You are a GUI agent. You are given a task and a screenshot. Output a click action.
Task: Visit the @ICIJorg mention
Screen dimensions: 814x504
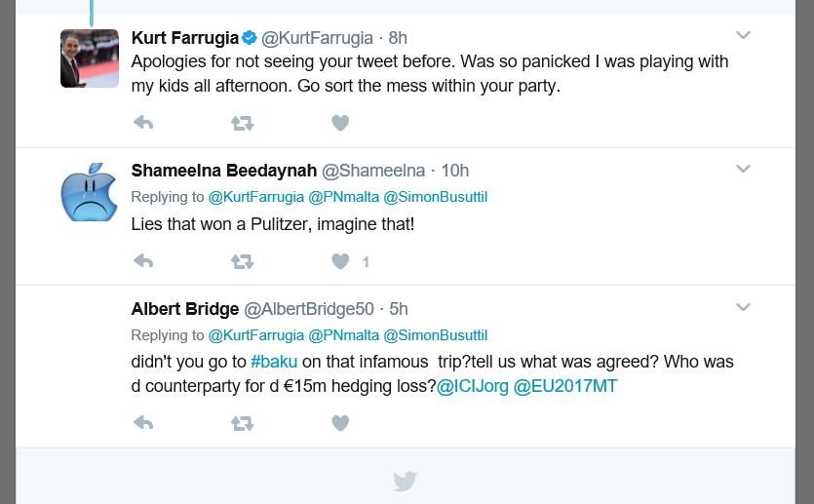[473, 386]
